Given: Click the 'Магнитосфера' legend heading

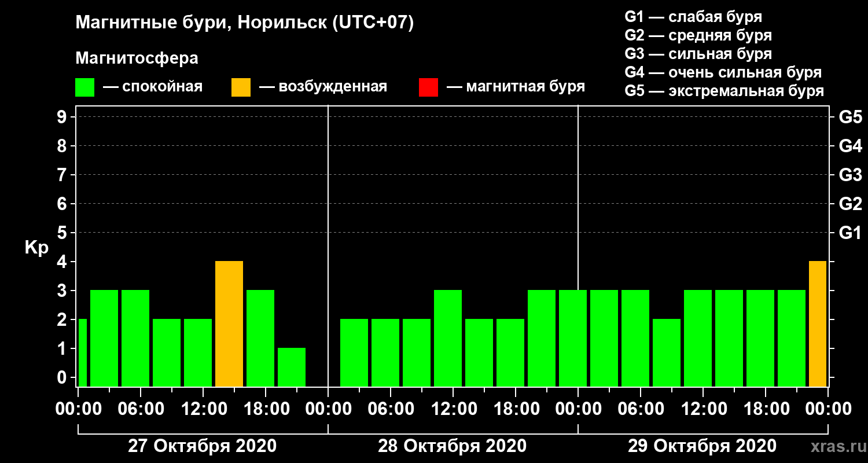Looking at the screenshot, I should (x=137, y=58).
